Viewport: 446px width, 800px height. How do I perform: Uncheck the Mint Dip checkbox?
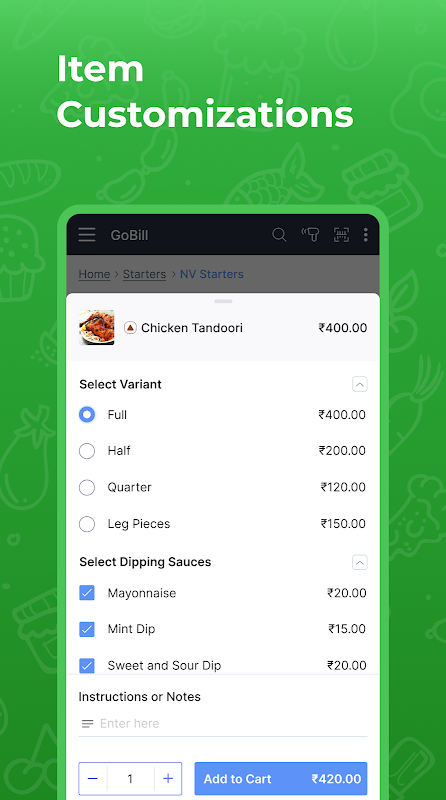[x=87, y=629]
